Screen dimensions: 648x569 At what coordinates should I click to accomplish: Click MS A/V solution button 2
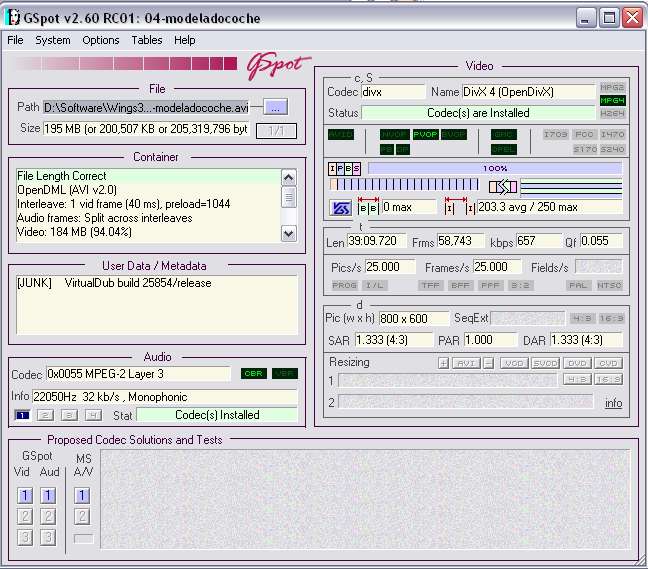click(82, 516)
